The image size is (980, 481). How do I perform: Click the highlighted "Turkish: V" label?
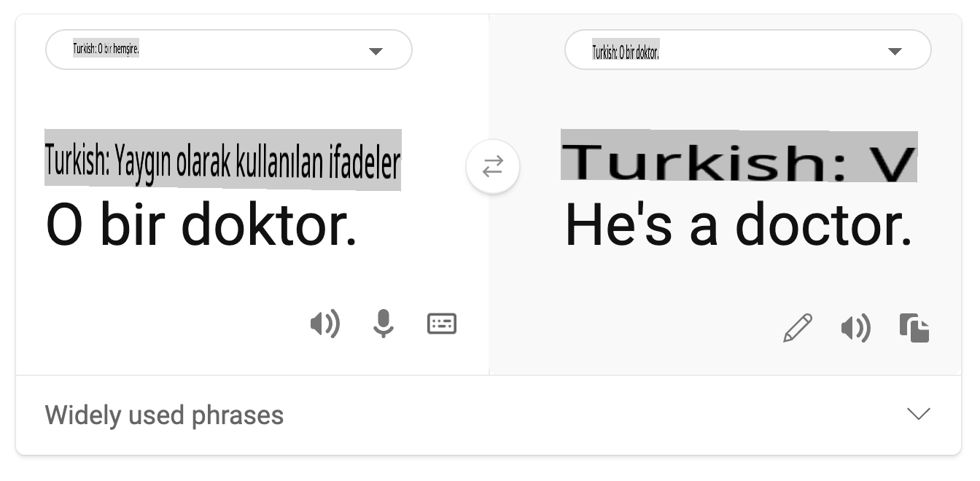point(738,157)
